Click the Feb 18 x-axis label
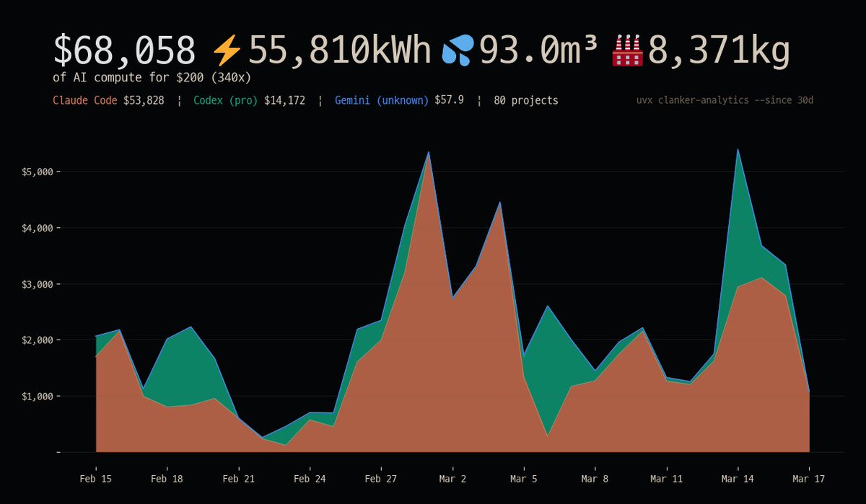The height and width of the screenshot is (504, 866). click(167, 478)
